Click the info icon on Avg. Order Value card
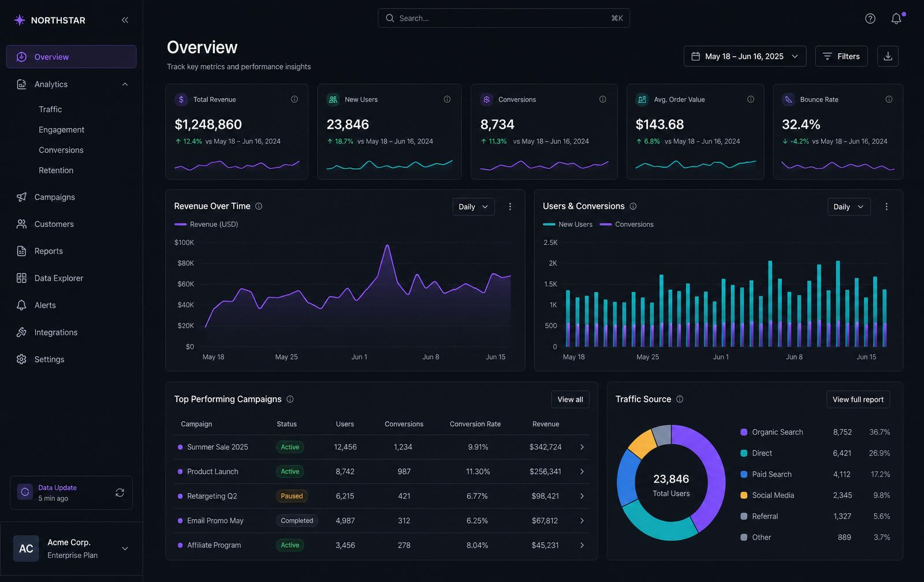The height and width of the screenshot is (582, 924). [x=750, y=99]
